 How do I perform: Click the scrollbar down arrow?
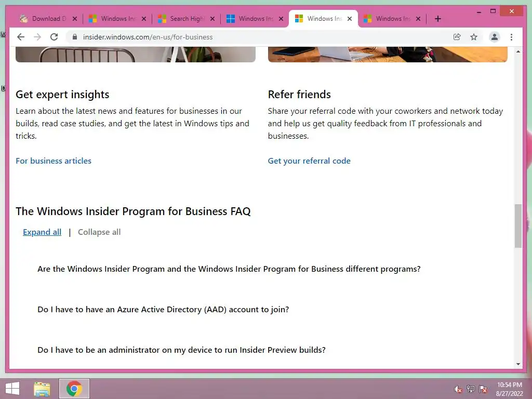click(x=518, y=364)
